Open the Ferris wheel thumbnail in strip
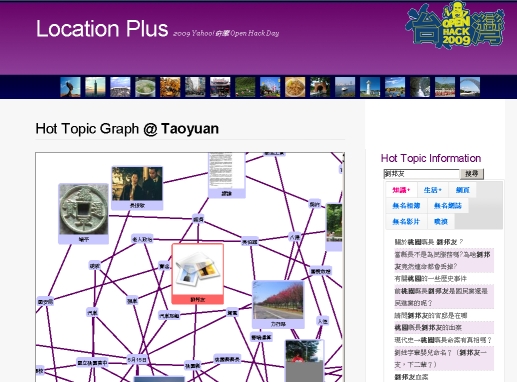Image resolution: width=517 pixels, height=382 pixels. pos(270,87)
